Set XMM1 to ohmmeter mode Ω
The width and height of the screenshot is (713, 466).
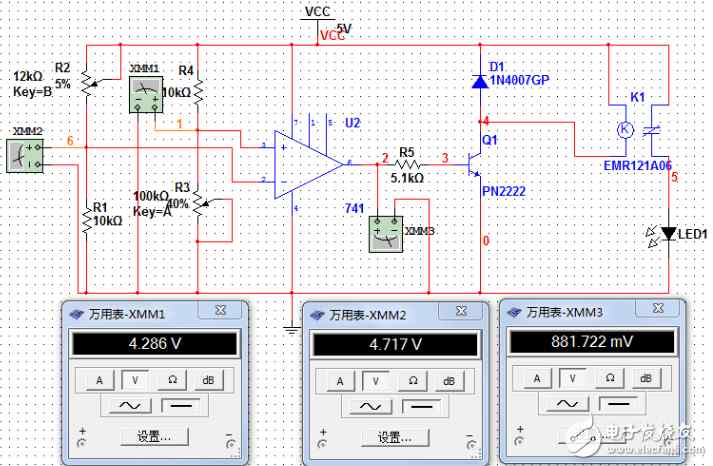tap(172, 380)
